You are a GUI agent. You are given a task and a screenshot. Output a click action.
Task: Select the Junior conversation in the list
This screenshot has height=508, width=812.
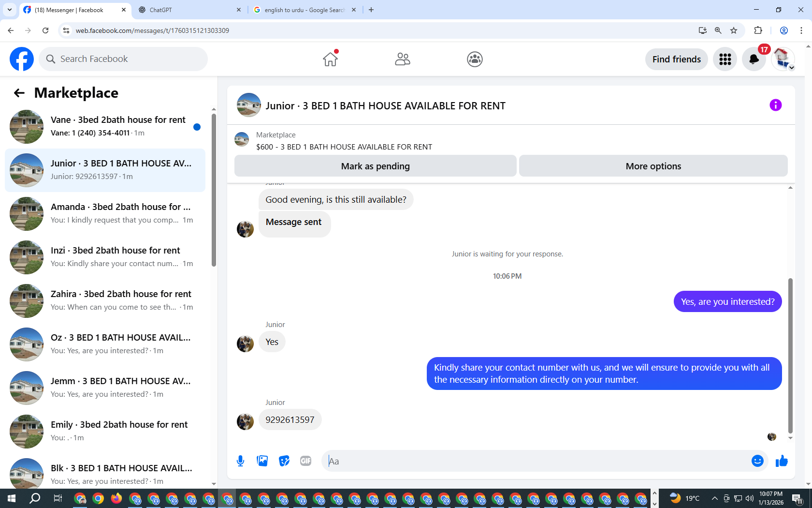[105, 170]
